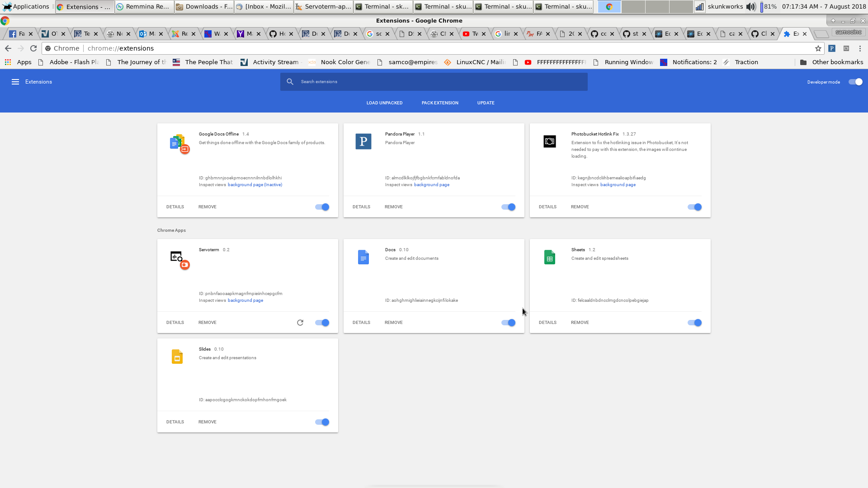Open Google Docs Offline background page link
This screenshot has width=868, height=488.
tap(255, 185)
